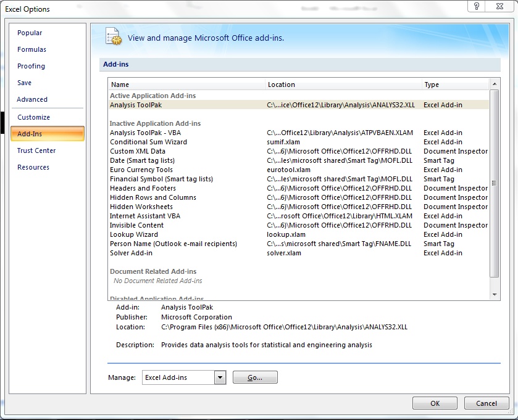The height and width of the screenshot is (420, 518).
Task: Select the Euro Currency Tools add-in
Action: [x=141, y=170]
